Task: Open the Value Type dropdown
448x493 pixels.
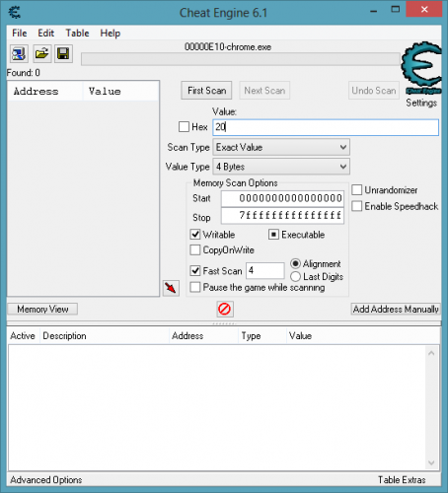Action: [281, 167]
